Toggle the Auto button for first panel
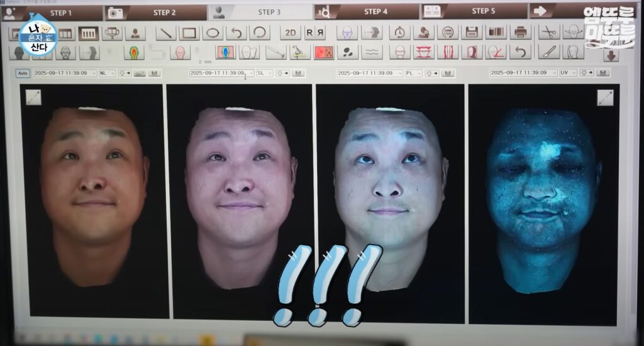 click(x=23, y=73)
